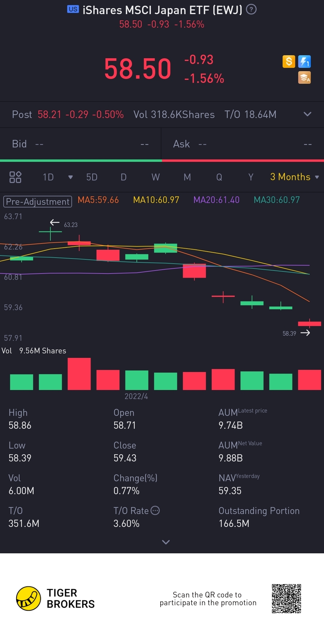324x644 pixels.
Task: Tap the orange dollar sign badge icon
Action: pos(289,62)
